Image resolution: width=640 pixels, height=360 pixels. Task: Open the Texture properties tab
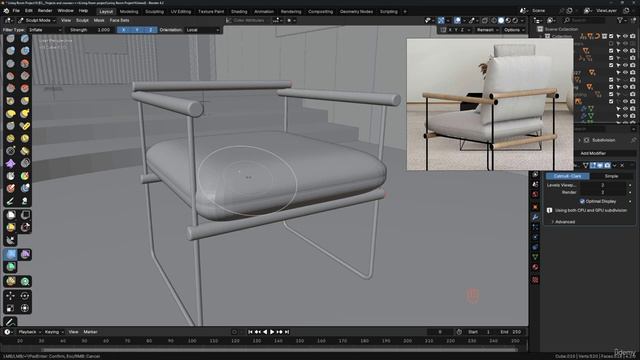[x=535, y=280]
